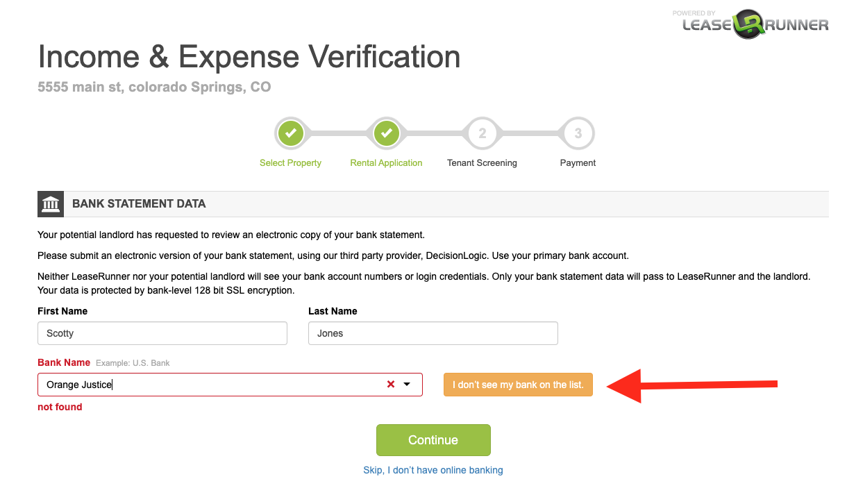The width and height of the screenshot is (847, 504).
Task: Click the Payment step 3 circle
Action: [578, 133]
